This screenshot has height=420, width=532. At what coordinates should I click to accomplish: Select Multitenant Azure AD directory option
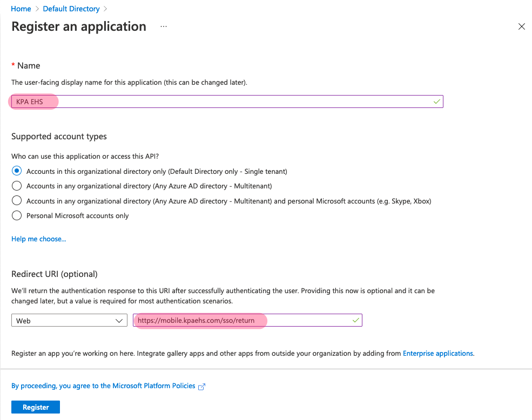point(17,186)
